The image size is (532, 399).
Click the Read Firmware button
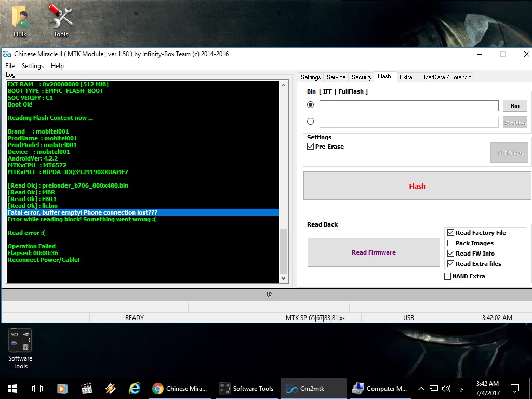374,252
